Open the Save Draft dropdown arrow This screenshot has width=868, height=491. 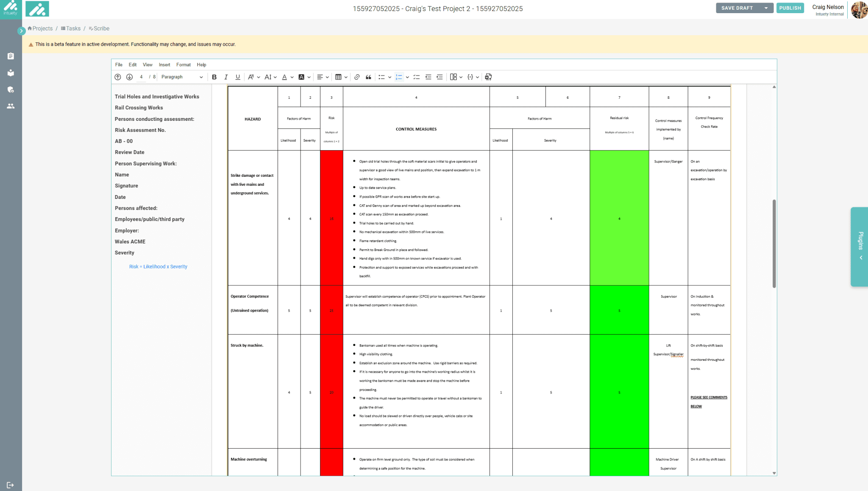click(766, 8)
